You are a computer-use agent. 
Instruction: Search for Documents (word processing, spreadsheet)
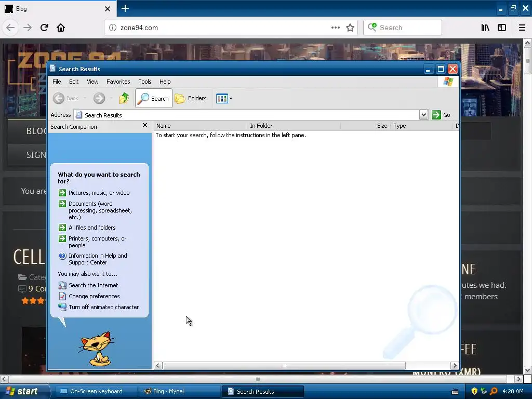coord(96,210)
